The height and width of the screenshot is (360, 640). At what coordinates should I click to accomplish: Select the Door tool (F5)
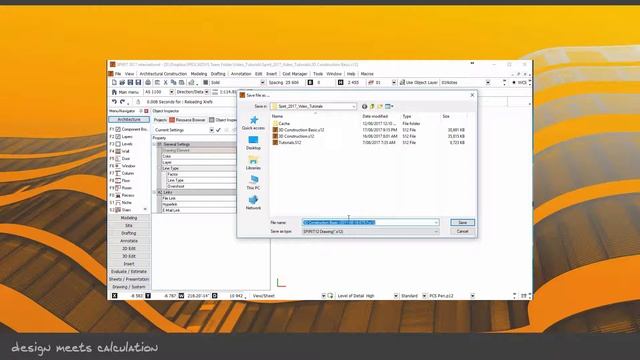(x=122, y=158)
